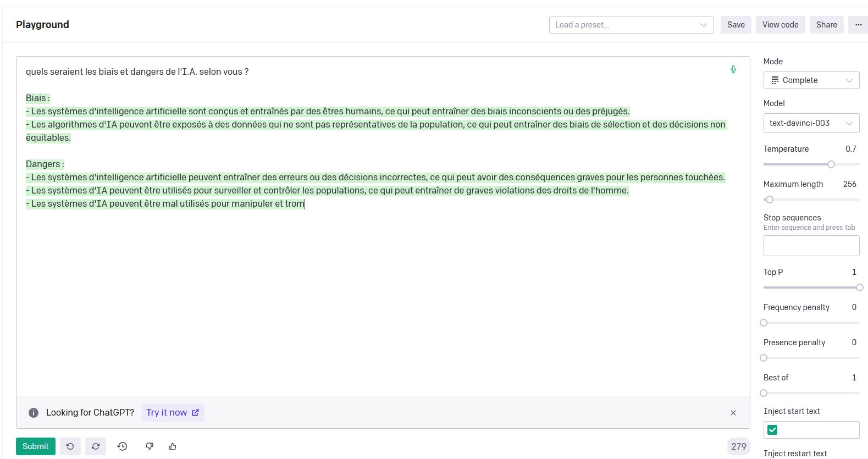Dismiss the ChatGPT banner with the X
Image resolution: width=868 pixels, height=459 pixels.
pyautogui.click(x=733, y=413)
